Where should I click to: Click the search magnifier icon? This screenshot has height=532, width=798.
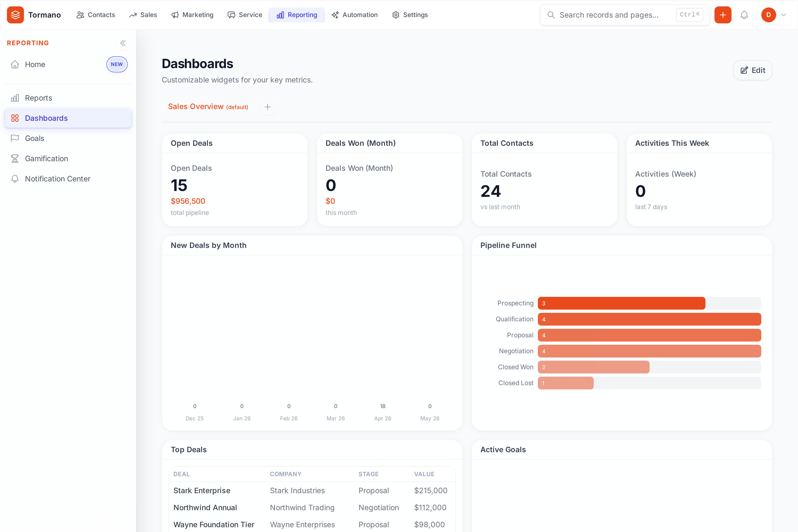[x=551, y=15]
